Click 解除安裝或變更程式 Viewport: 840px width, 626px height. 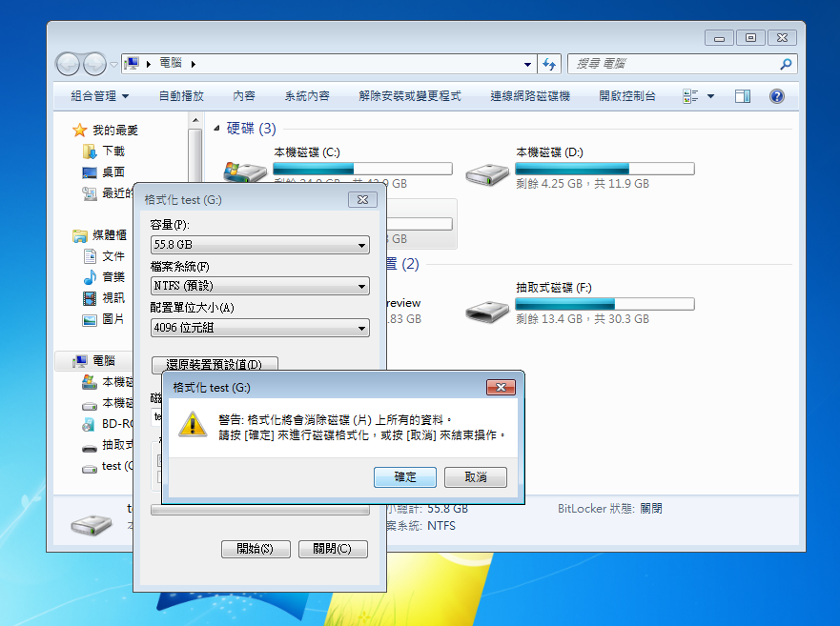pos(410,96)
